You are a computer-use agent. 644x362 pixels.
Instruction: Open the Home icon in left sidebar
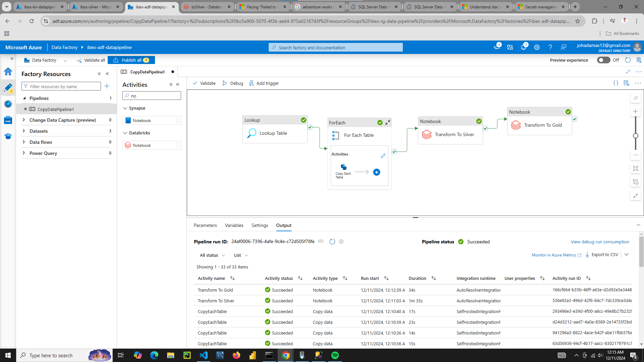8,71
